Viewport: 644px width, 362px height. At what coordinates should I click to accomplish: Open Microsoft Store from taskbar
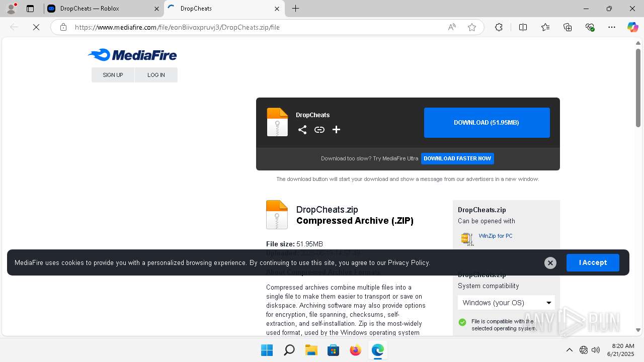click(333, 350)
